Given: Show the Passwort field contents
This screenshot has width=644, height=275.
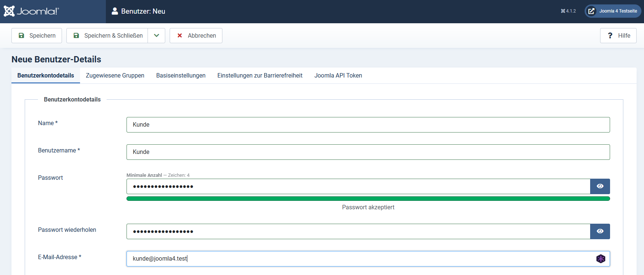Looking at the screenshot, I should pos(600,186).
